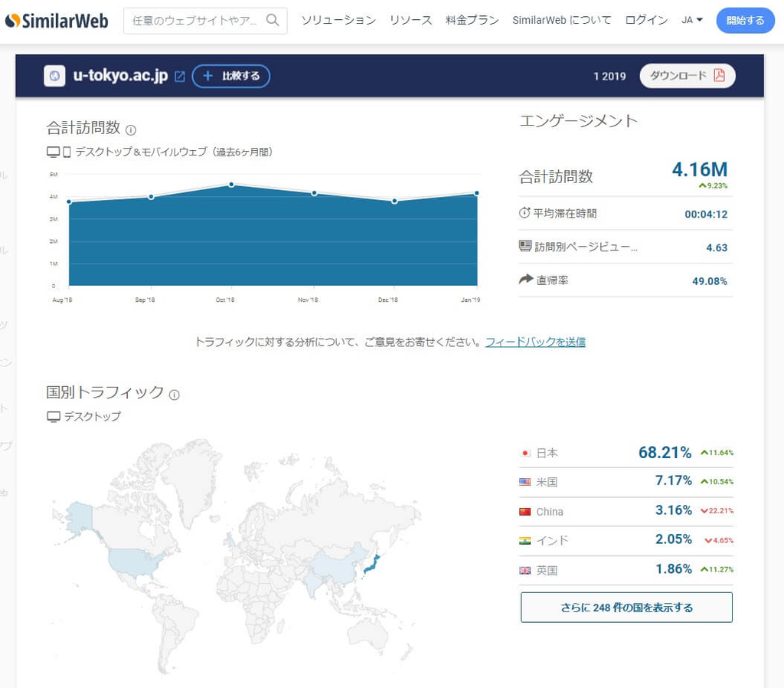Open the リソース menu
The height and width of the screenshot is (688, 784).
point(410,20)
